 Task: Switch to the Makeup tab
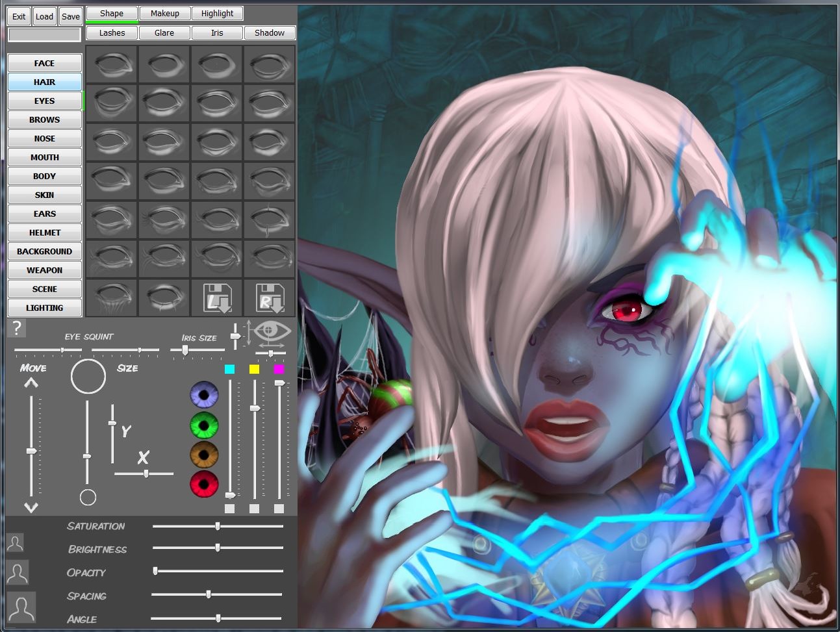click(x=164, y=13)
